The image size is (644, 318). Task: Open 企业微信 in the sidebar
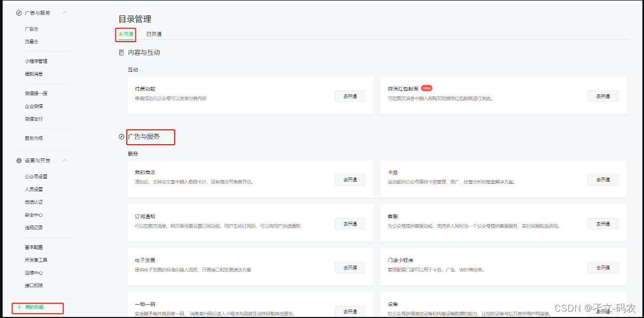tap(34, 106)
